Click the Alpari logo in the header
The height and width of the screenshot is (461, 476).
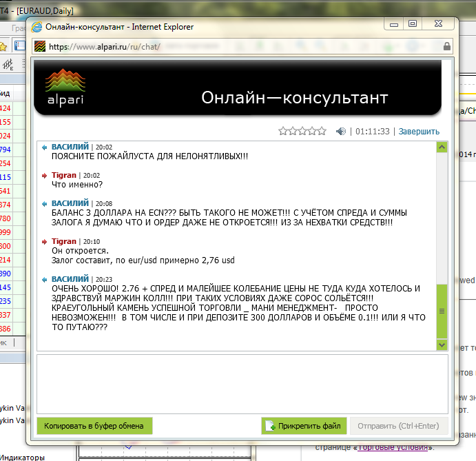[x=65, y=88]
